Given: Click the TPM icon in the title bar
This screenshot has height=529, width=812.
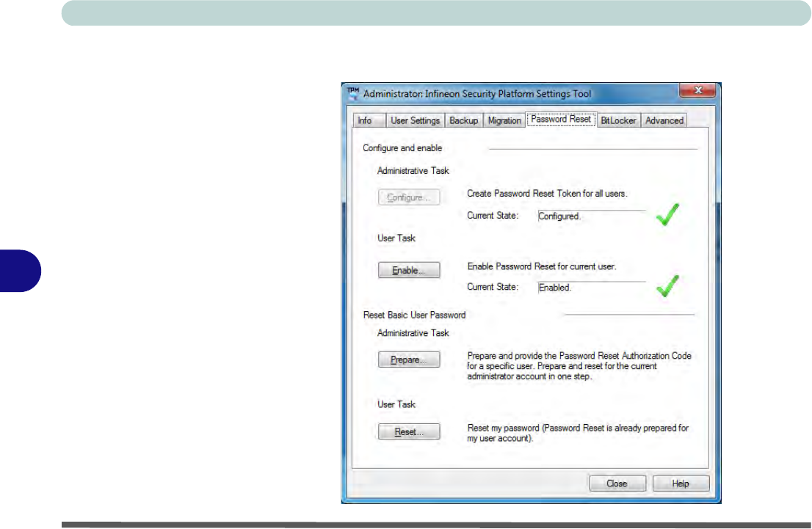Looking at the screenshot, I should [x=353, y=93].
